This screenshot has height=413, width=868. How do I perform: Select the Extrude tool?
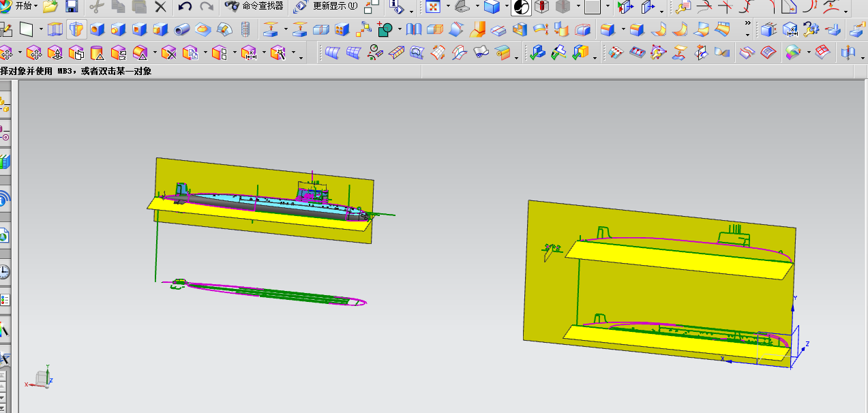(55, 30)
